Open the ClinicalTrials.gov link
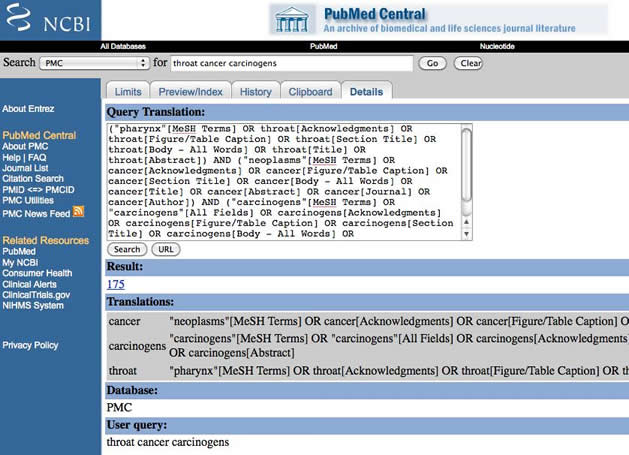The width and height of the screenshot is (629, 455). click(36, 295)
